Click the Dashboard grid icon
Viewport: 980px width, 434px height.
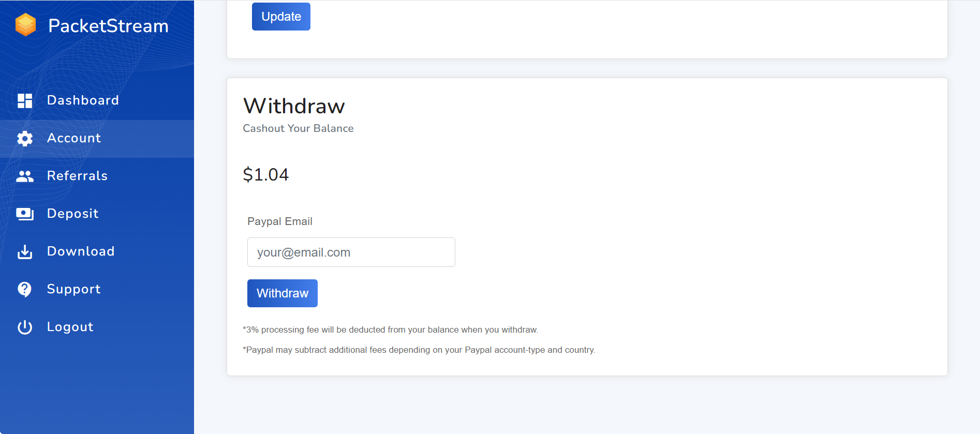pos(24,100)
